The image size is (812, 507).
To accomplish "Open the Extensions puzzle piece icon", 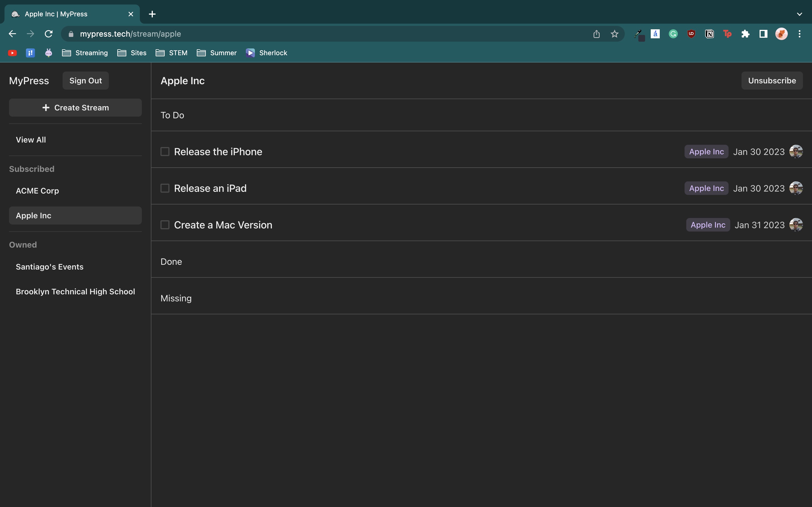I will [x=745, y=34].
